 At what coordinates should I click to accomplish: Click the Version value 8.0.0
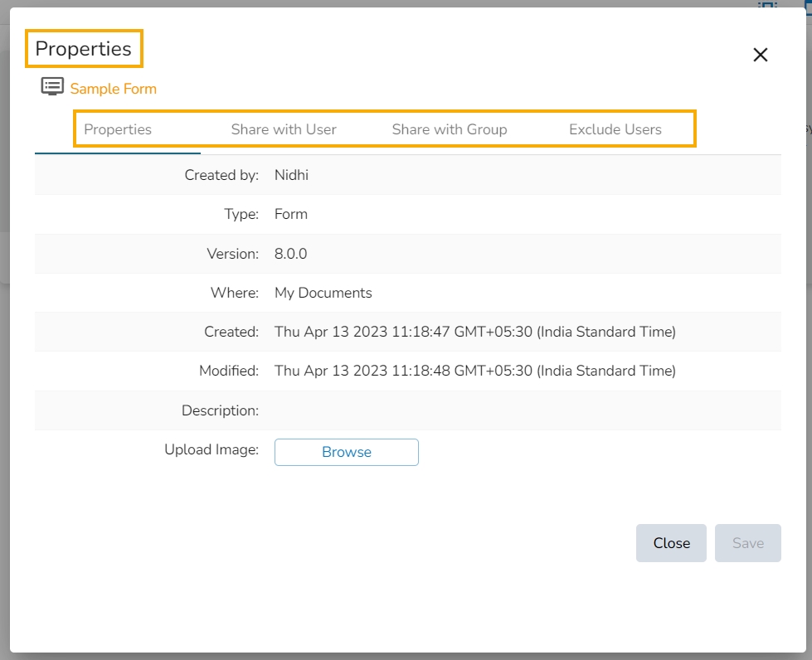click(x=290, y=254)
